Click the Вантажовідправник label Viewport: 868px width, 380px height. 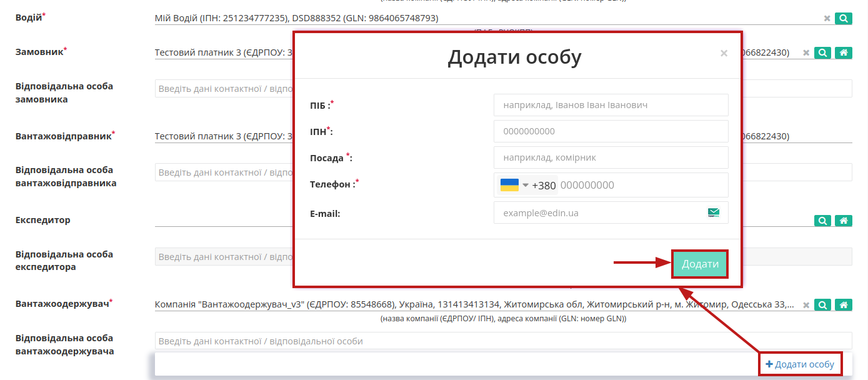(x=65, y=136)
